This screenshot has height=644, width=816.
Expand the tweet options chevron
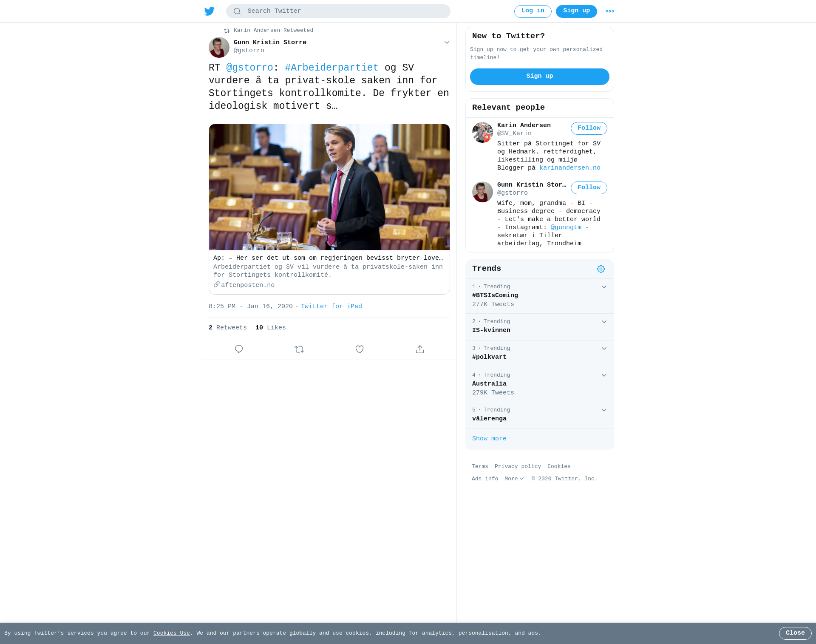pos(447,43)
